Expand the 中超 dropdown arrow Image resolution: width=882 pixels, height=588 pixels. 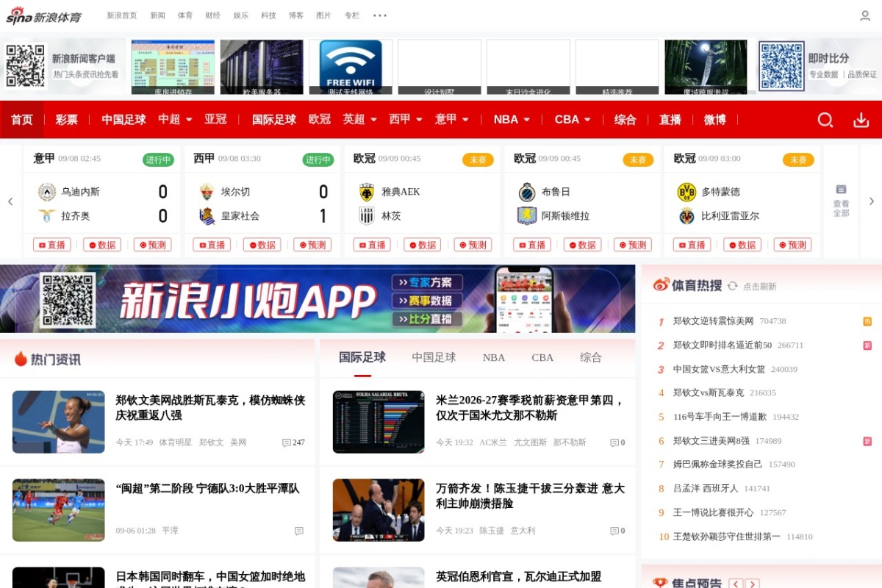click(189, 119)
